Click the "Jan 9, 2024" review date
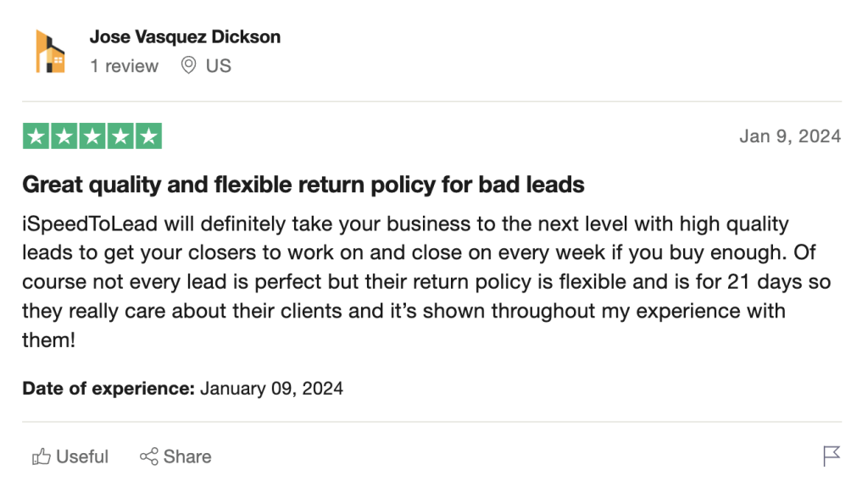Image resolution: width=868 pixels, height=481 pixels. click(789, 136)
